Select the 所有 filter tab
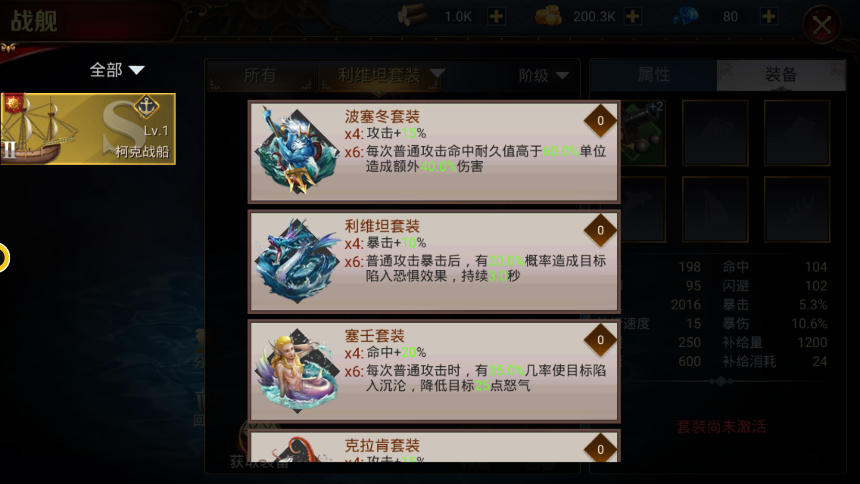The width and height of the screenshot is (860, 484). tap(260, 75)
